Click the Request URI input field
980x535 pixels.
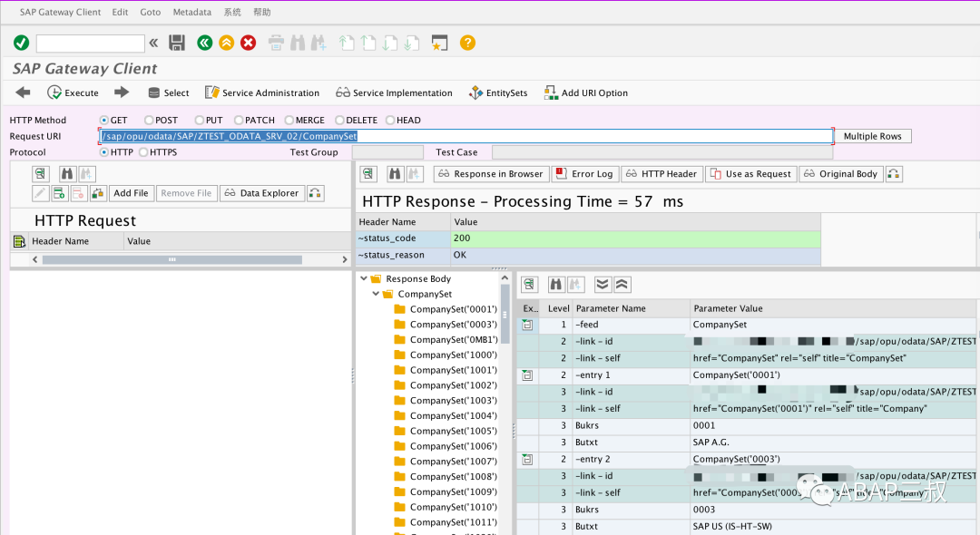coord(466,136)
